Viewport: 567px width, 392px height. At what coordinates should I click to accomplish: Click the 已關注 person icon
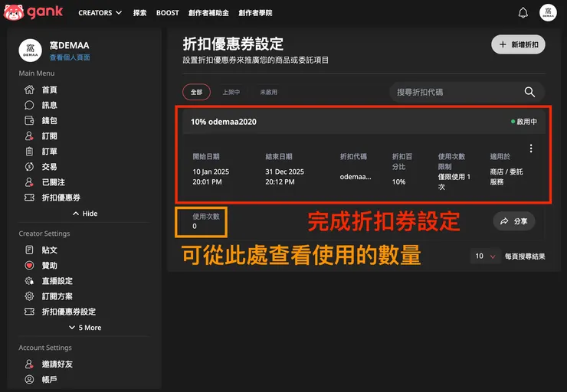[x=29, y=182]
